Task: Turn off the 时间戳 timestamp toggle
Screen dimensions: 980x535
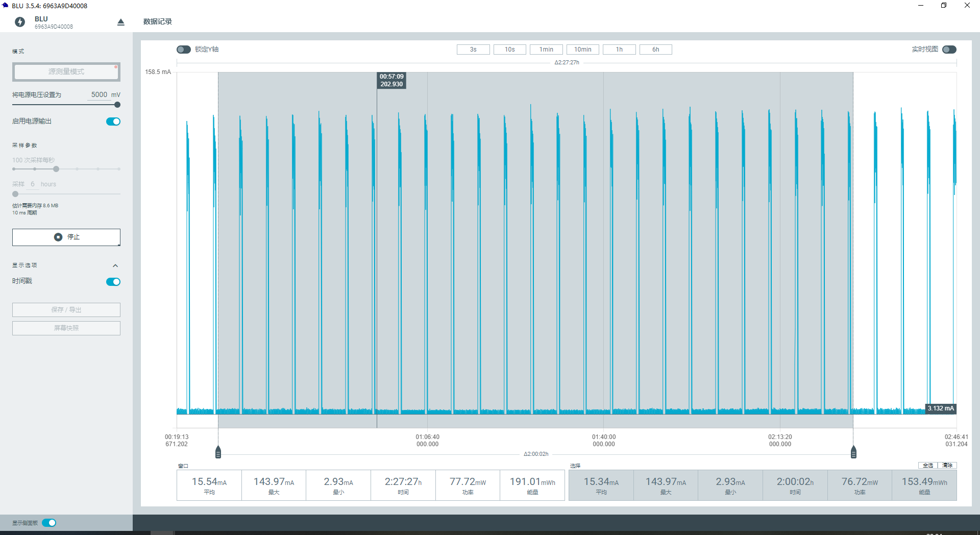Action: click(x=113, y=282)
